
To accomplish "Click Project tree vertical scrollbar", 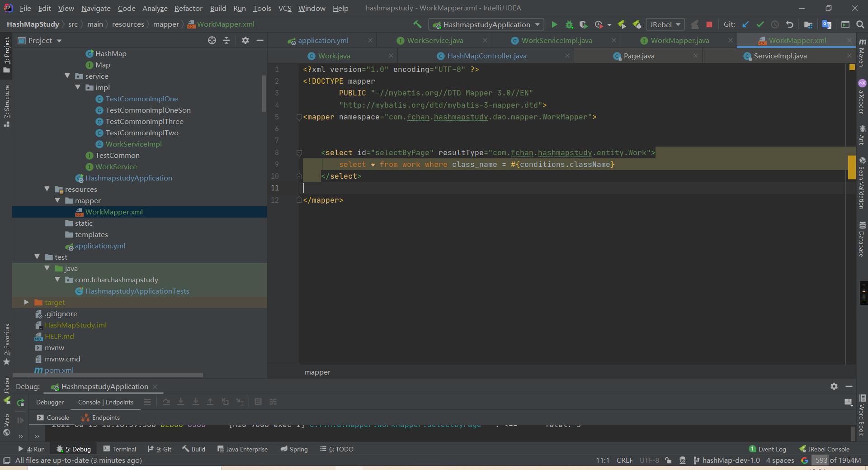I will coord(264,94).
